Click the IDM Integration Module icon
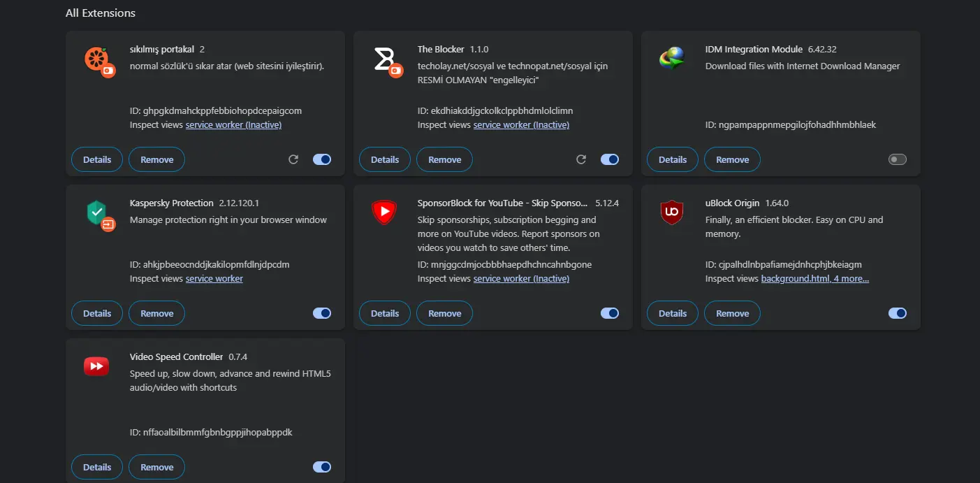Screen dimensions: 980x483 (x=672, y=58)
